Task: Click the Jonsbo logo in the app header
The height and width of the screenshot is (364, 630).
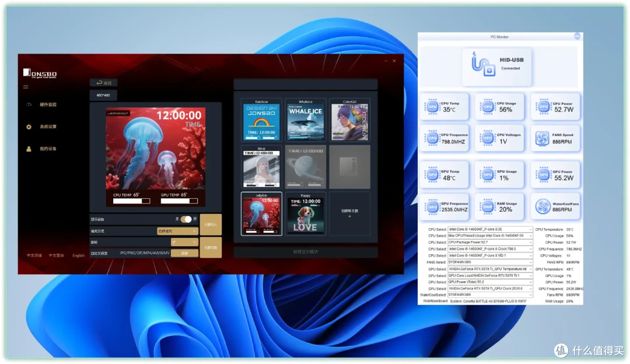Action: point(40,73)
